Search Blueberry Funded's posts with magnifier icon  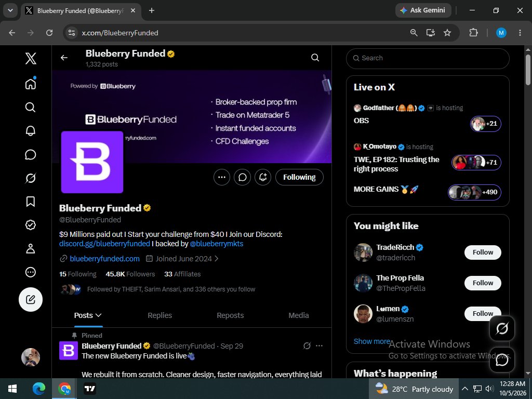click(315, 58)
